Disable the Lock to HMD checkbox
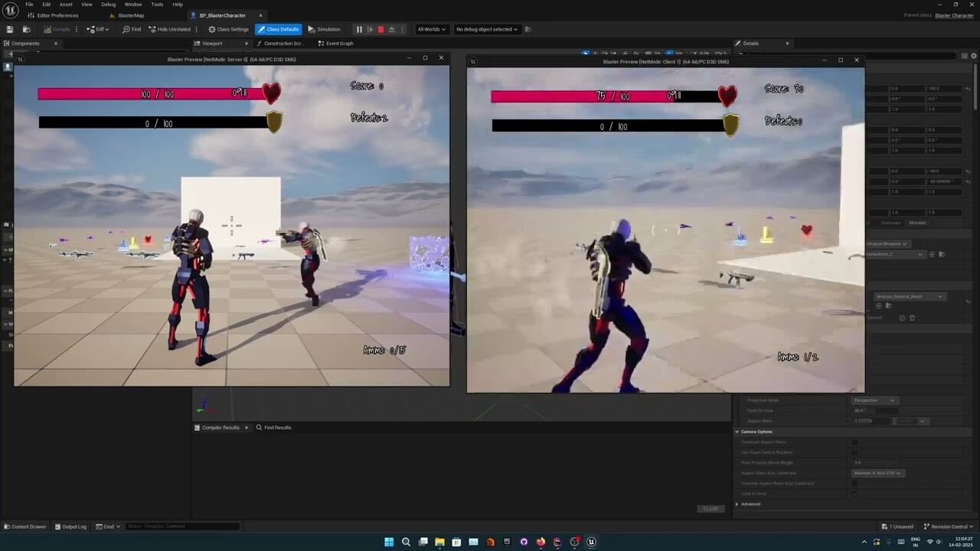This screenshot has height=551, width=980. coord(854,494)
